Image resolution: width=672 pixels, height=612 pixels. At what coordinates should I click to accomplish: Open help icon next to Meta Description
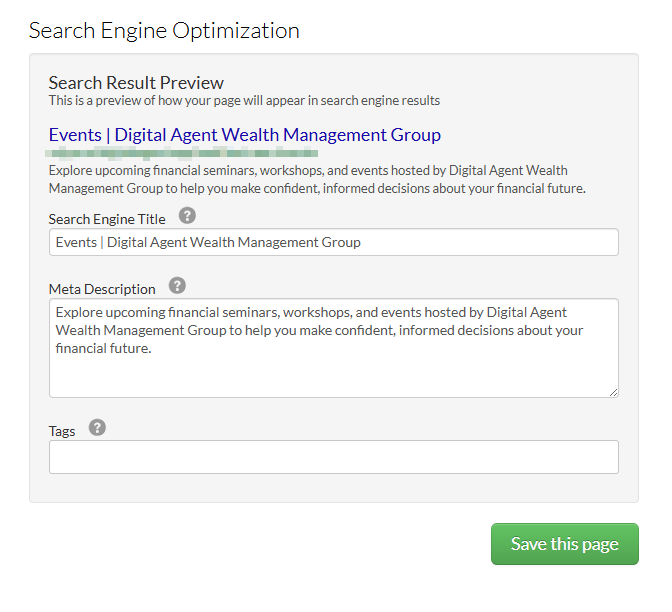pyautogui.click(x=177, y=285)
